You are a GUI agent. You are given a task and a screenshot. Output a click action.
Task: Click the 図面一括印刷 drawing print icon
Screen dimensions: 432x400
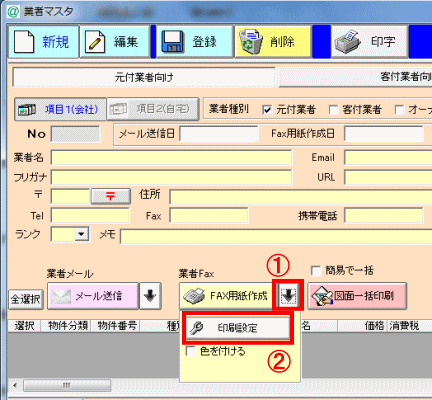tap(321, 296)
